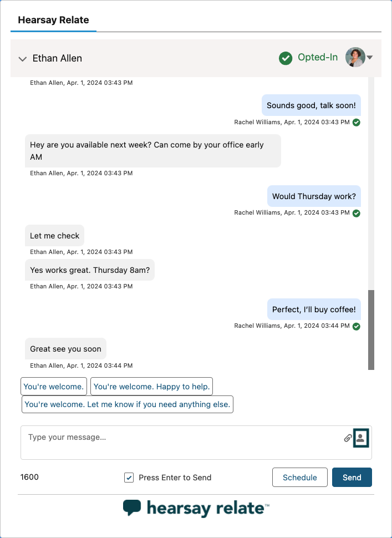Screen dimensions: 392x538
Task: Click the paperclip attachment icon
Action: click(348, 438)
